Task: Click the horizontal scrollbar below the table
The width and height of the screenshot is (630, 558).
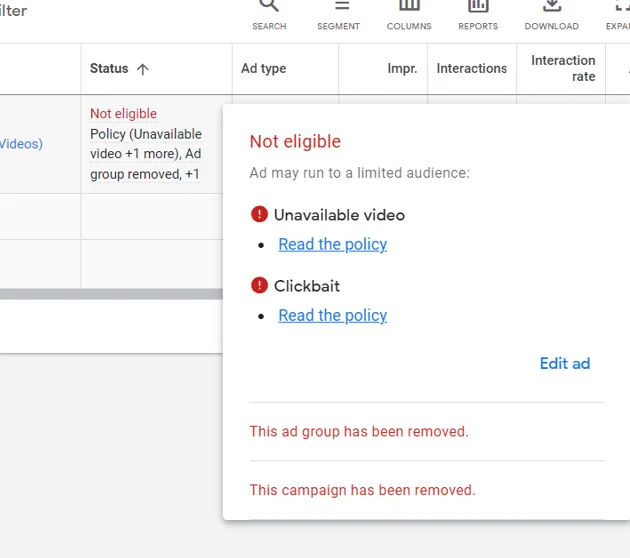Action: 111,294
